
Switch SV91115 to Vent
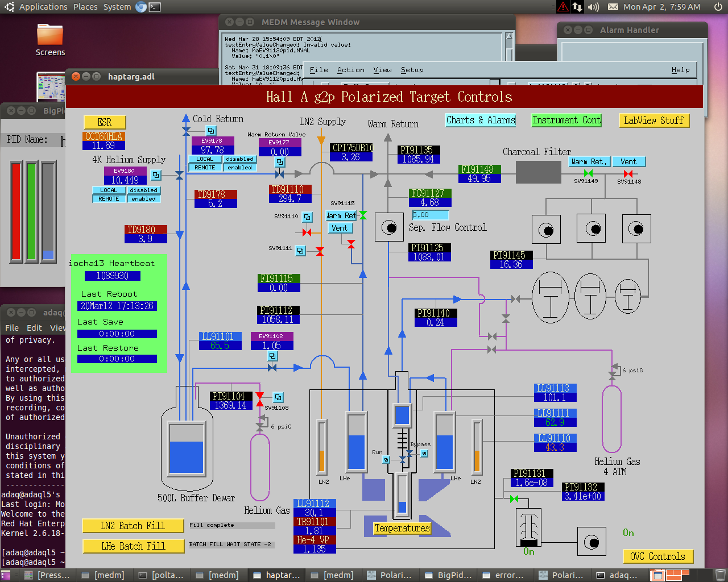pyautogui.click(x=340, y=228)
